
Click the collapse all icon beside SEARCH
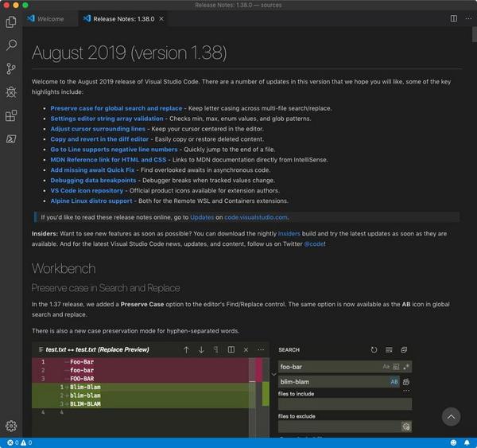pyautogui.click(x=404, y=349)
